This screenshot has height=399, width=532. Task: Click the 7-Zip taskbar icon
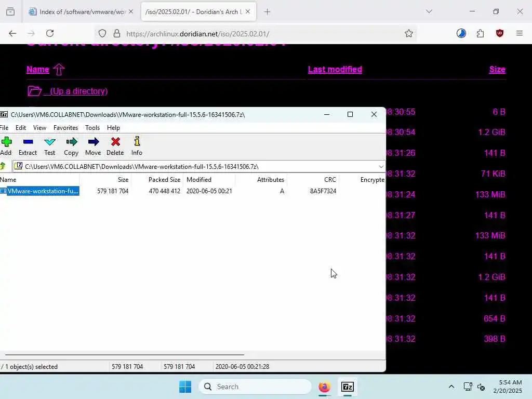pos(348,387)
